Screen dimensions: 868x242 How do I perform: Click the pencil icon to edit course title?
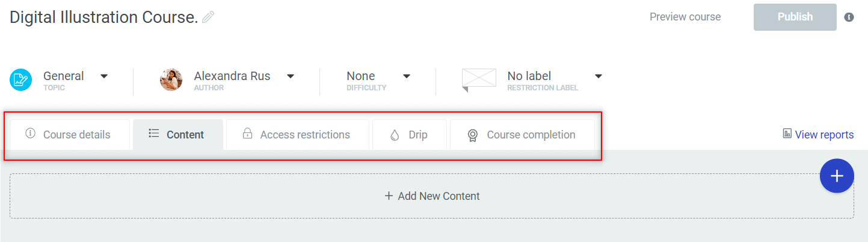[x=208, y=17]
